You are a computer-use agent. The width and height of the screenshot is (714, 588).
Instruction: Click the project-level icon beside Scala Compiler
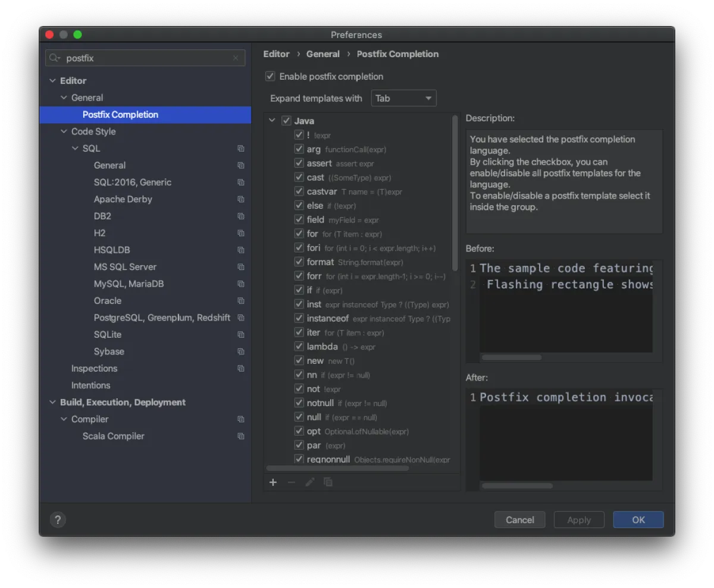point(241,436)
